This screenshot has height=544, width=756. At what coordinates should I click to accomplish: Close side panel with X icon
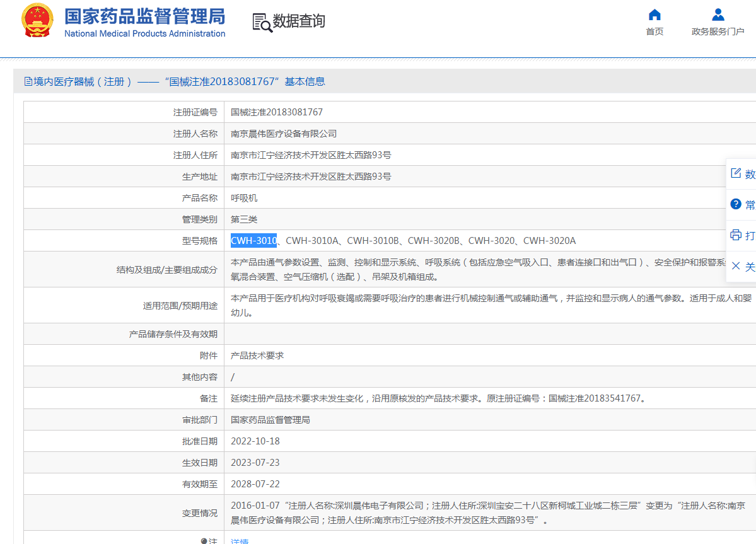(736, 266)
